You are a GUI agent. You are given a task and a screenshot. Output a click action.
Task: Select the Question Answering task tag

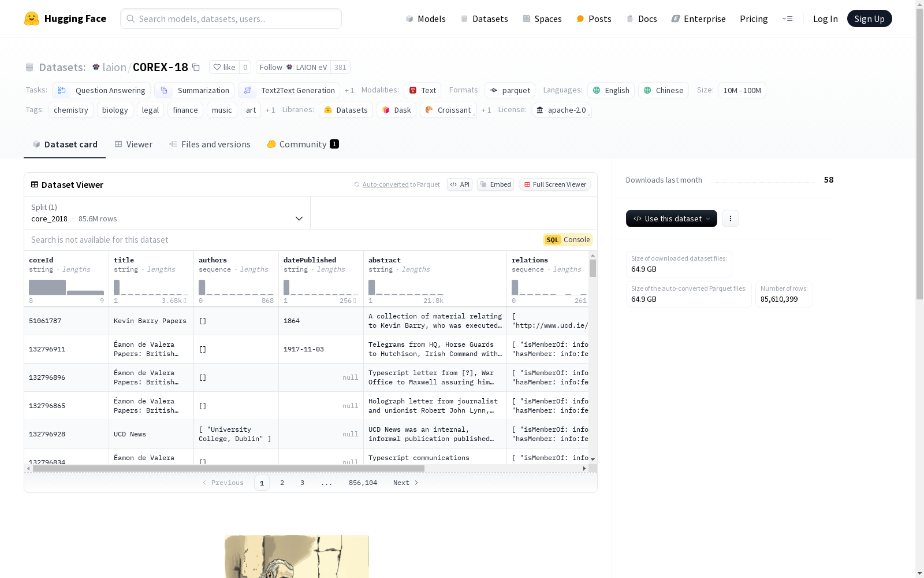coord(102,90)
